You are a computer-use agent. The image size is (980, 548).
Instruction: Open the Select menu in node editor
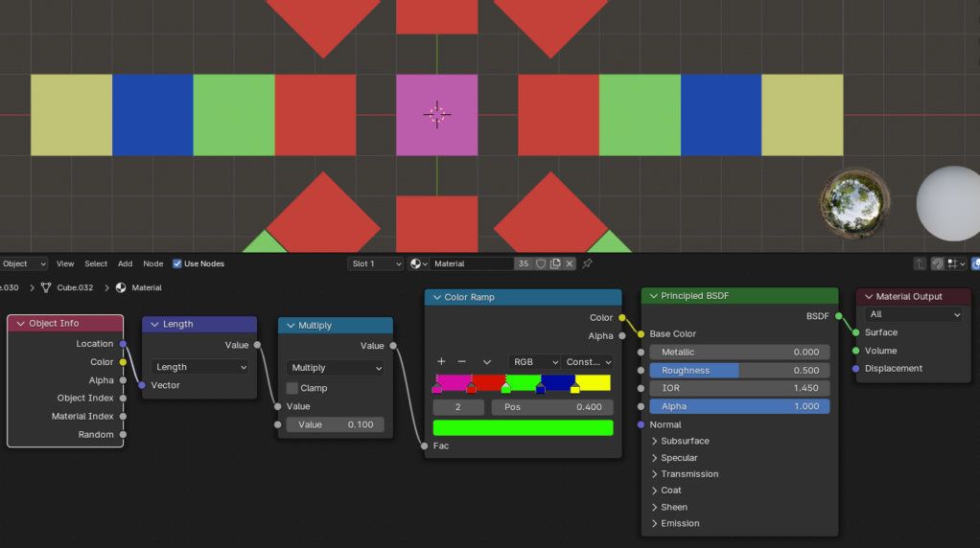[x=96, y=263]
